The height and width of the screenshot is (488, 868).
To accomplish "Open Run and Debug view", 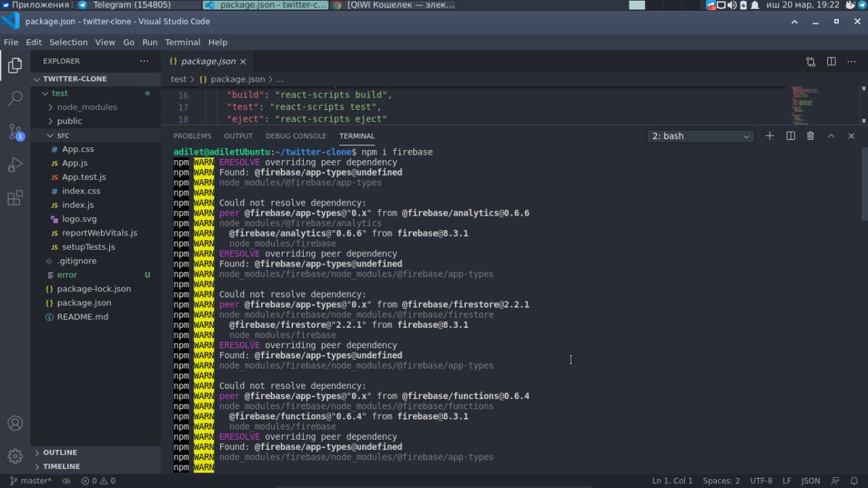I will tap(15, 165).
